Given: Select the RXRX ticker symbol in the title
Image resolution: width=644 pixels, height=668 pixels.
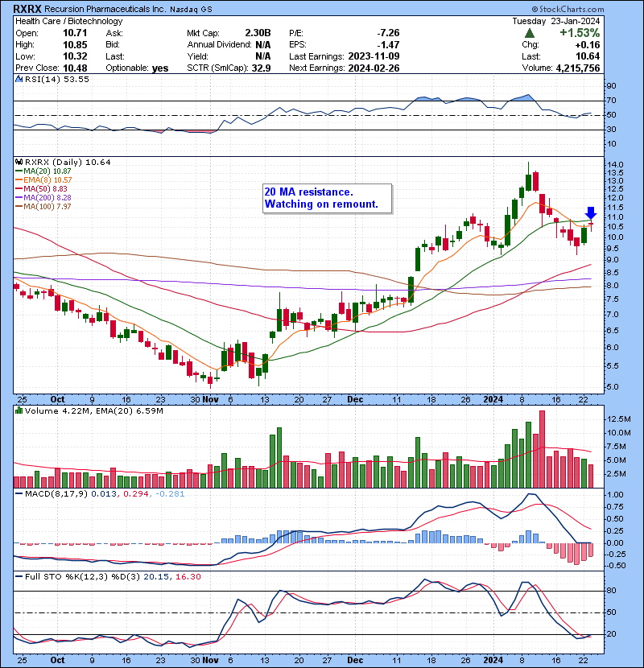Looking at the screenshot, I should 27,9.
